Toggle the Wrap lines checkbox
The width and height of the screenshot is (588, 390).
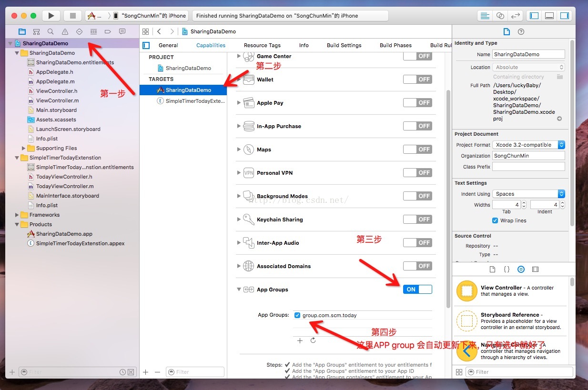coord(495,220)
